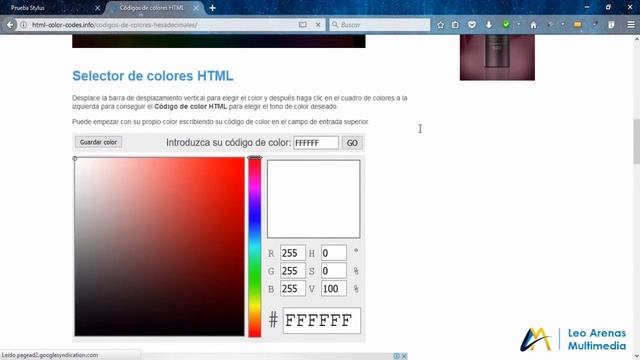Image resolution: width=640 pixels, height=360 pixels.
Task: Click the large hex code field FFFFFF
Action: pyautogui.click(x=322, y=320)
